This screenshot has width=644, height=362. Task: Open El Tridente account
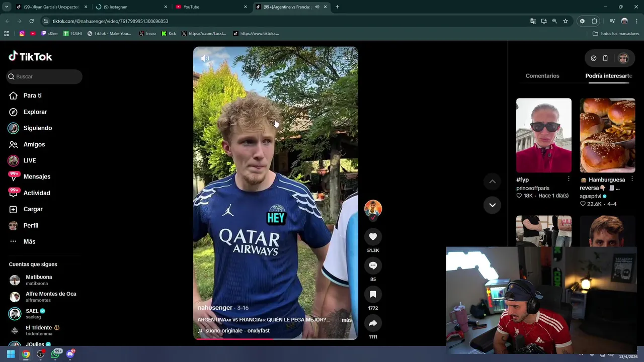coord(42,330)
